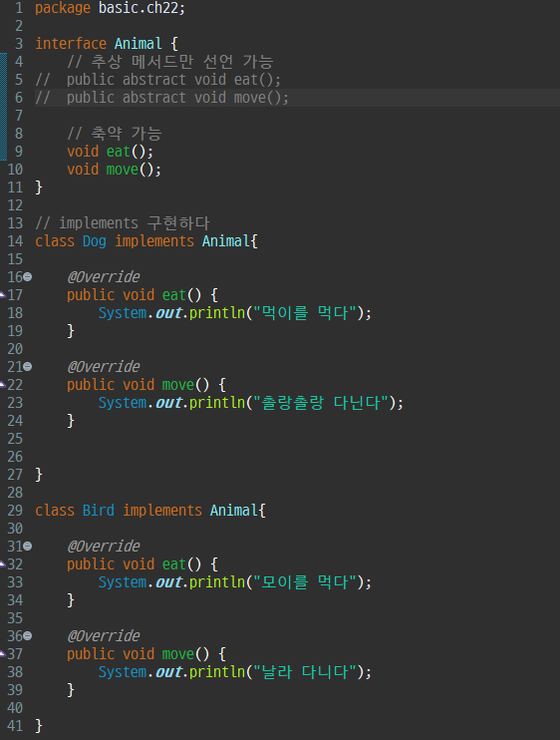Collapse the fold toggle at line 36
The image size is (560, 740).
pos(28,636)
